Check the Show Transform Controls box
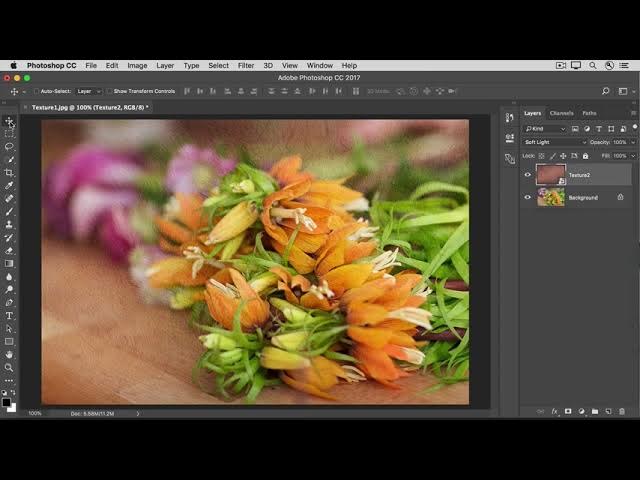This screenshot has width=640, height=480. coord(109,91)
